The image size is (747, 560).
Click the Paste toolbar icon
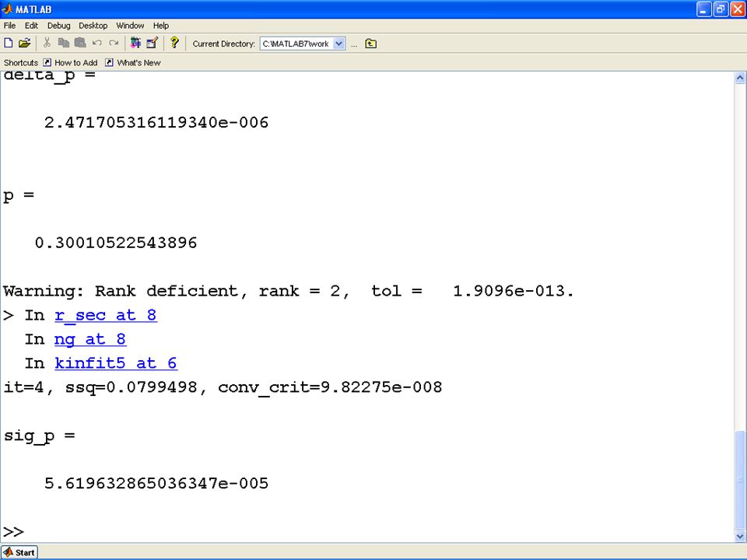click(x=80, y=44)
